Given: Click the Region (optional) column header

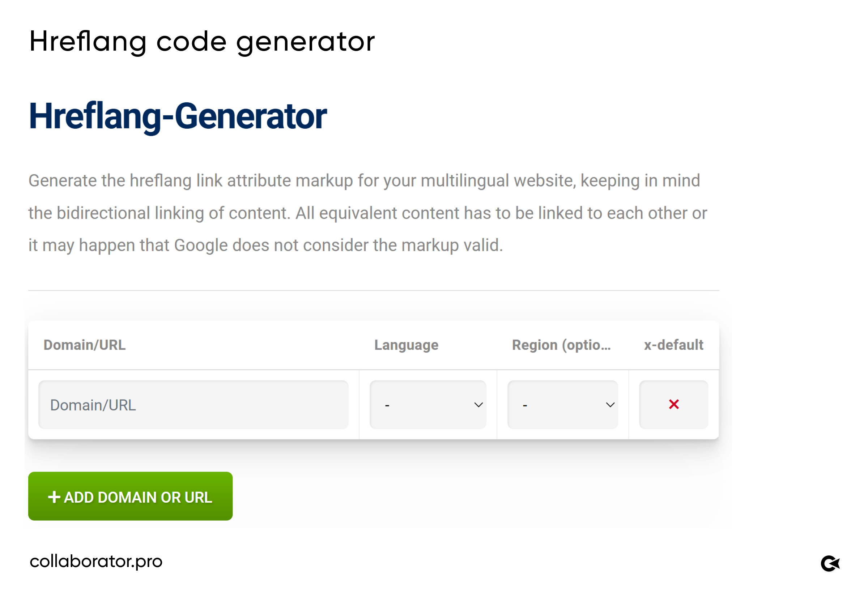Looking at the screenshot, I should (x=561, y=345).
